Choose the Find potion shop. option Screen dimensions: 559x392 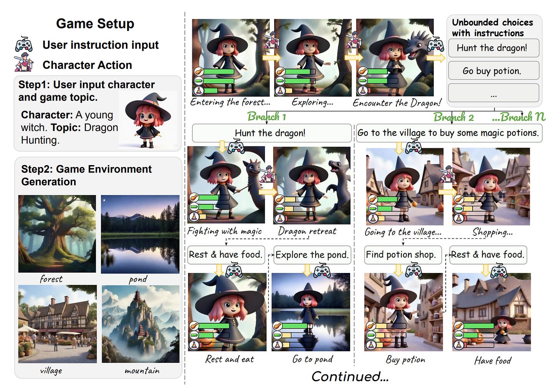(x=403, y=255)
